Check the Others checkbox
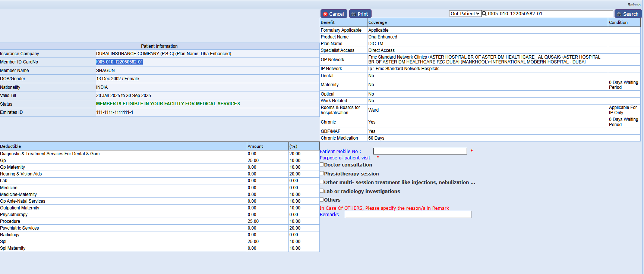The height and width of the screenshot is (274, 644). (322, 200)
